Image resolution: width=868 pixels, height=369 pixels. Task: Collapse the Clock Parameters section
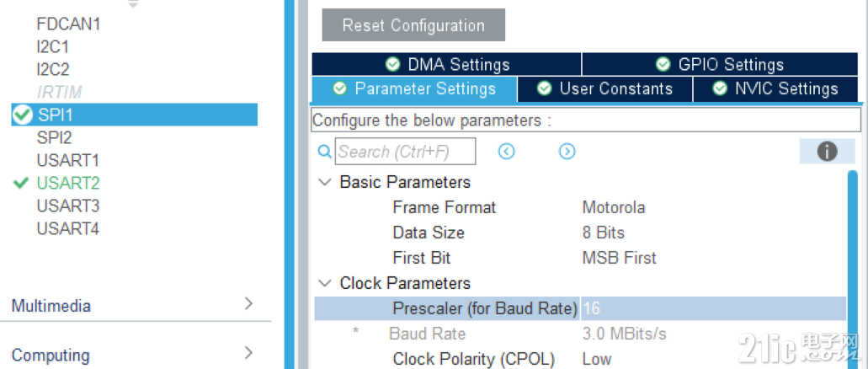point(325,283)
